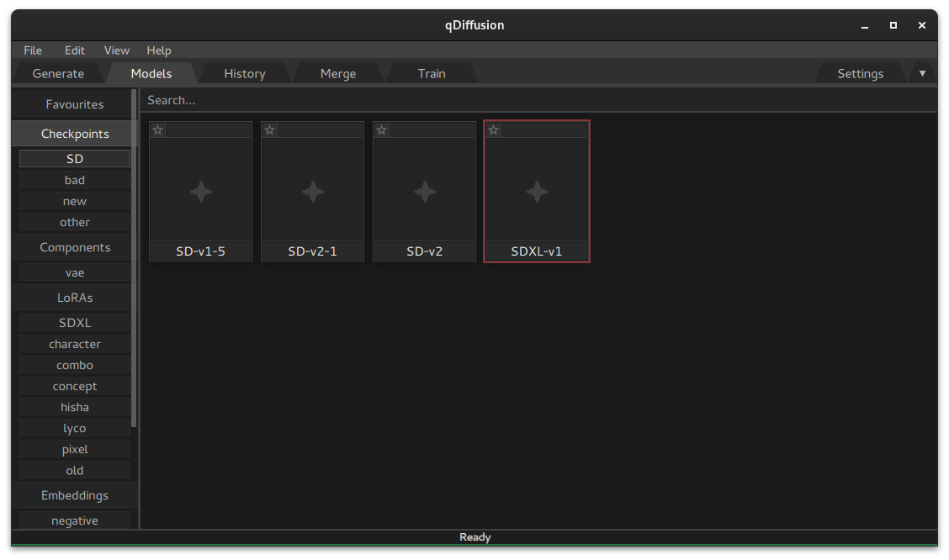Open the lyco LoRA folder

(74, 429)
